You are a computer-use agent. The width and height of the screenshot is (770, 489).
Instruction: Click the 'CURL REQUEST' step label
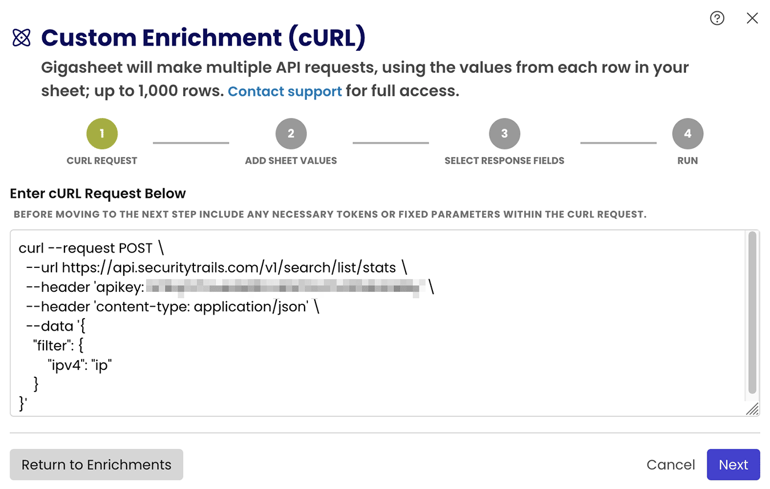pos(102,161)
